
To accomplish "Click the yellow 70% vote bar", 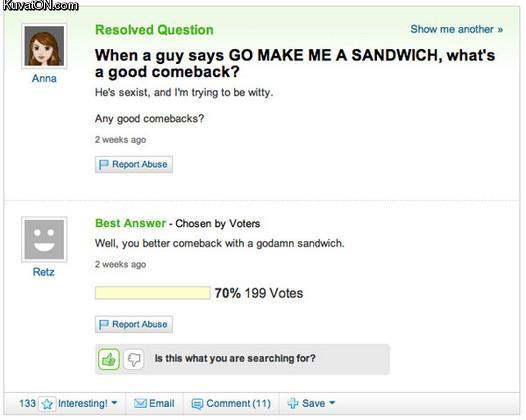I will (x=153, y=293).
